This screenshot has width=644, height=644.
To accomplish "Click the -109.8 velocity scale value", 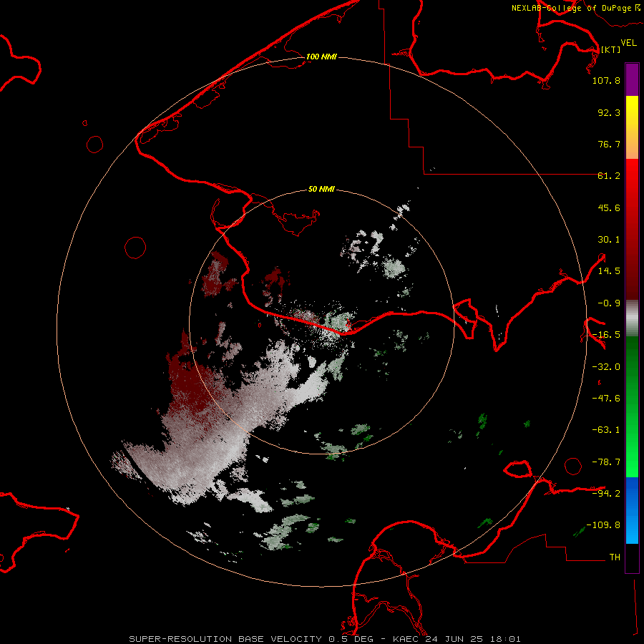I will tap(603, 525).
